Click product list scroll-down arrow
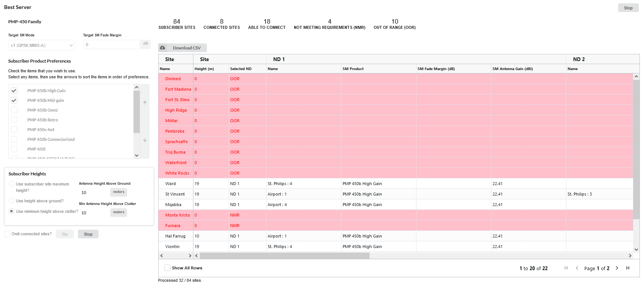The height and width of the screenshot is (287, 644). pyautogui.click(x=136, y=155)
